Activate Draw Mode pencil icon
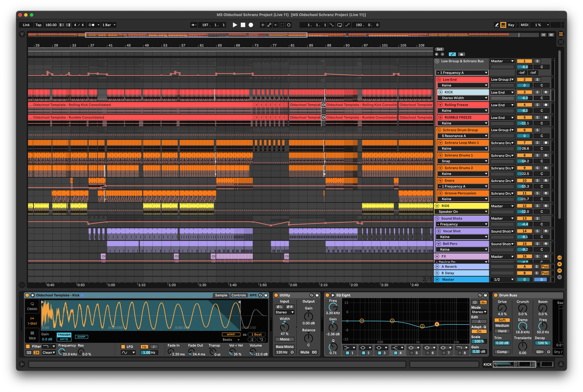Viewport: 583px width, 392px height. [497, 25]
